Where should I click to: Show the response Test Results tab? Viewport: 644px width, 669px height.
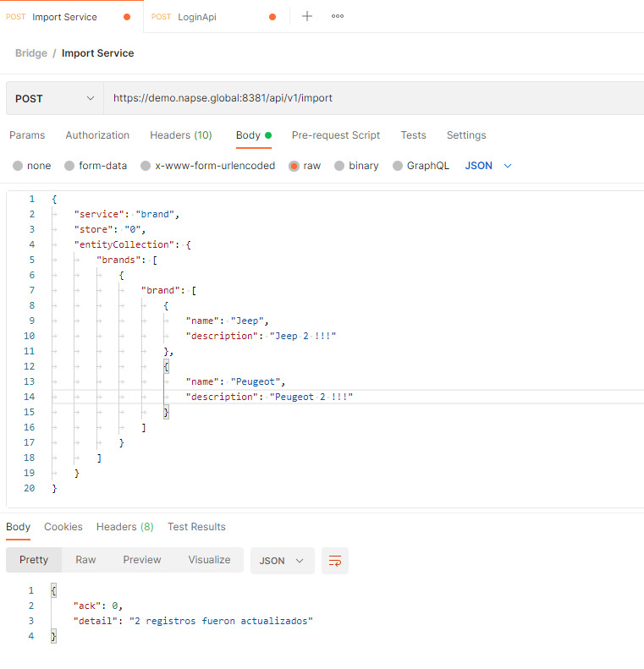coord(196,527)
